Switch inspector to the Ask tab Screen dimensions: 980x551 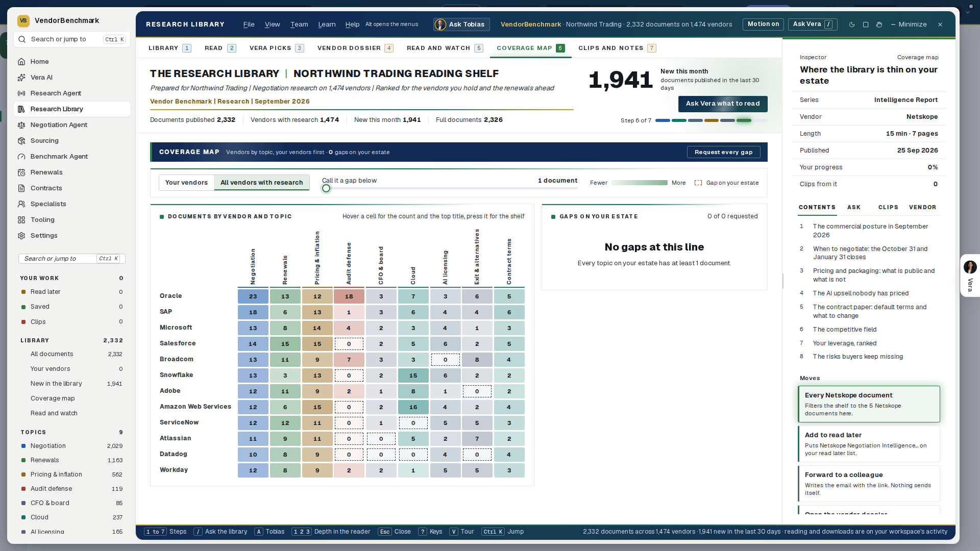854,207
